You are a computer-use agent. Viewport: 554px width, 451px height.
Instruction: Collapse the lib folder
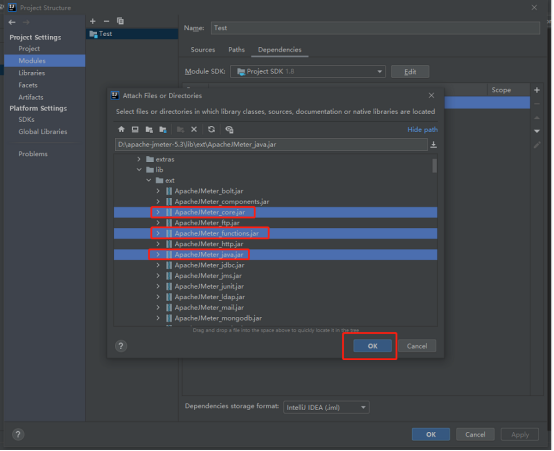click(139, 170)
